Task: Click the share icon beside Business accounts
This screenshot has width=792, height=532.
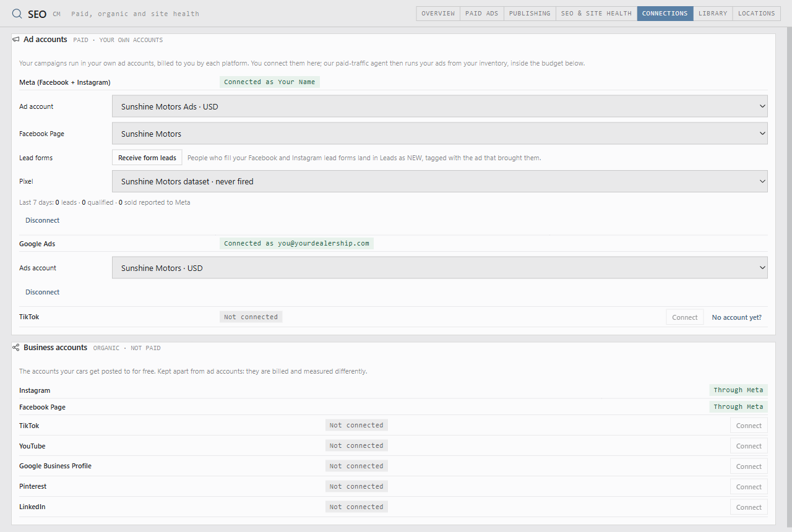Action: tap(15, 348)
